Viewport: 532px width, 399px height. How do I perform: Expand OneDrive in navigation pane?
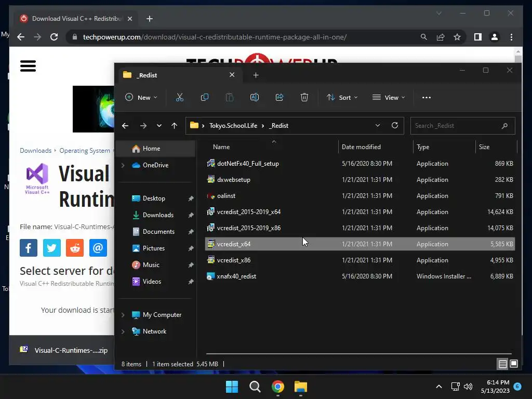pyautogui.click(x=123, y=165)
